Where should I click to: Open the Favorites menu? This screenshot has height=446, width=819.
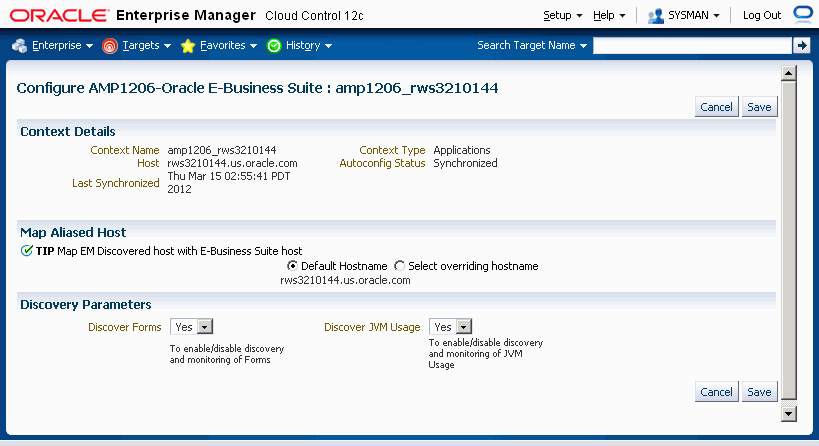click(x=228, y=45)
